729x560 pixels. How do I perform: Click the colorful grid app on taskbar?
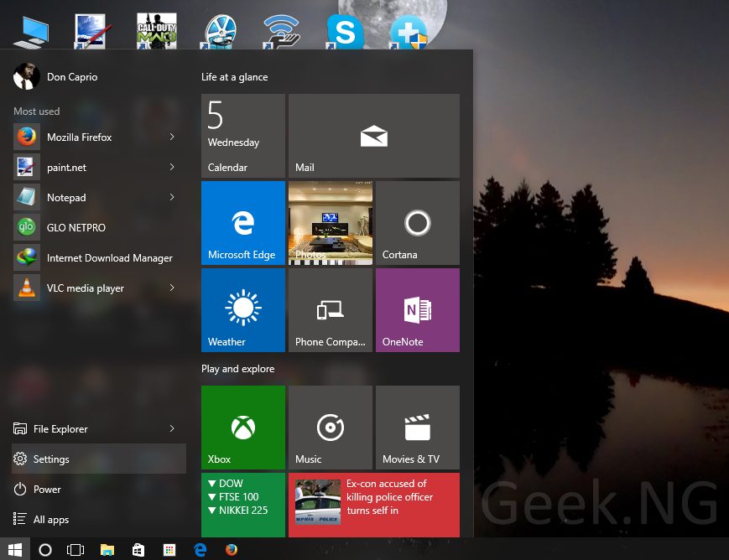(169, 550)
